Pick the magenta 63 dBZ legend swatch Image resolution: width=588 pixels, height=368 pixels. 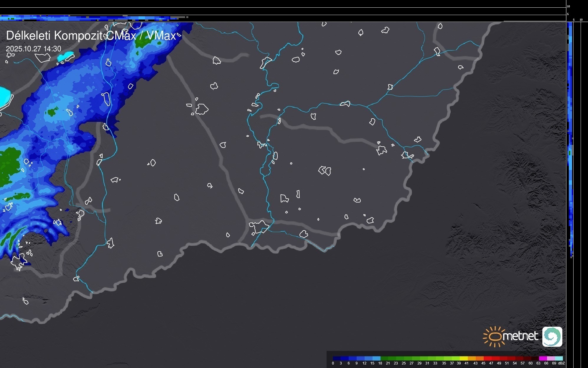[543, 358]
